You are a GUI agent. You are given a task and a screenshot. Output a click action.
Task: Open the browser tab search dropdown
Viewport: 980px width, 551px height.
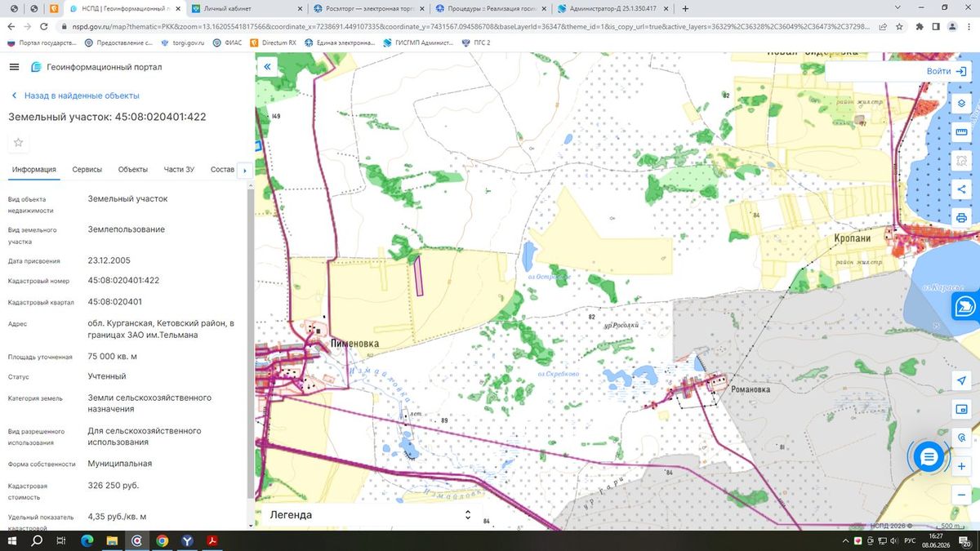click(899, 7)
